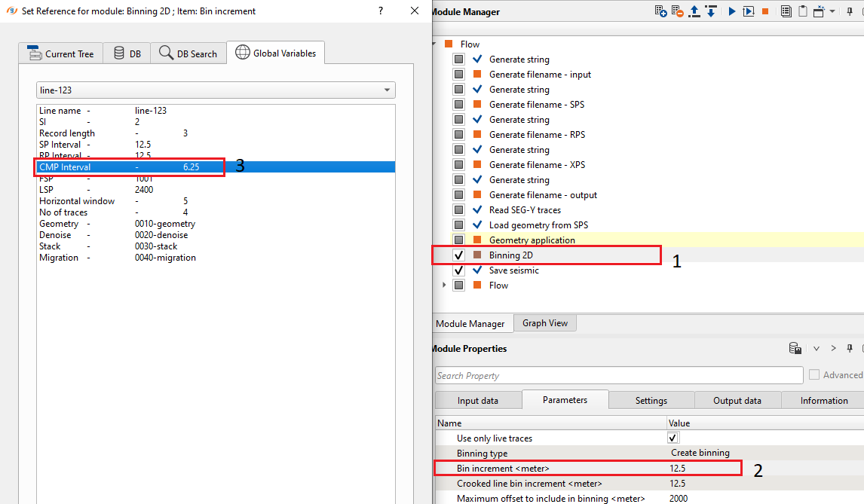Expand the bottom Flow tree node
Viewport: 864px width, 504px height.
pyautogui.click(x=443, y=286)
